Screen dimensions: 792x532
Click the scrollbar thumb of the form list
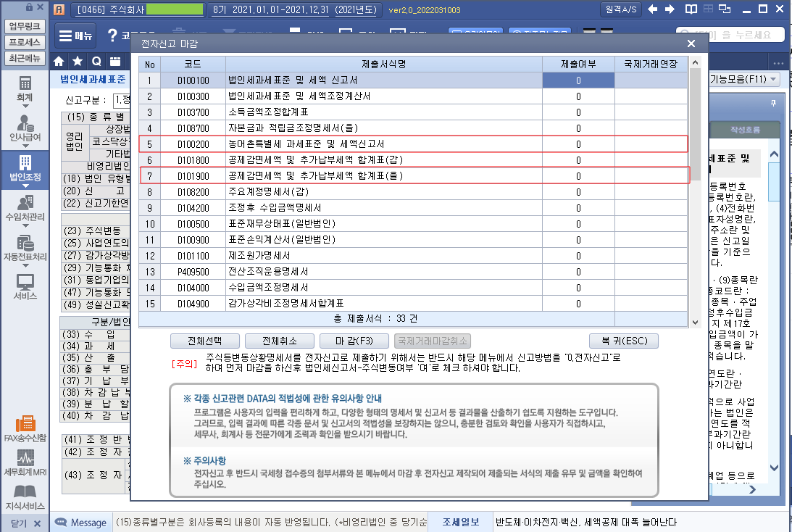click(x=695, y=124)
